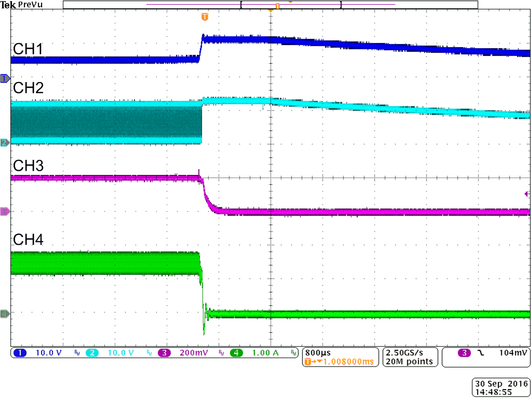Image resolution: width=532 pixels, height=398 pixels.
Task: Select the green CH4 channel badge
Action: (x=236, y=353)
